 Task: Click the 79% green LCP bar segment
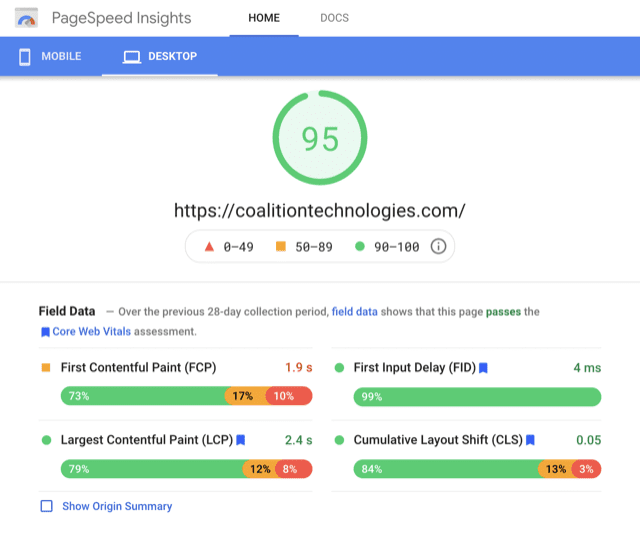[x=152, y=469]
